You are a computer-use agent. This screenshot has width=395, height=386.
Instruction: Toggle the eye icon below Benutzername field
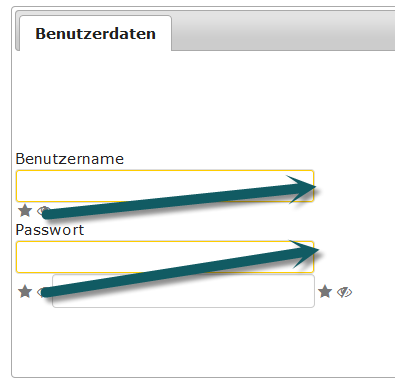point(42,211)
